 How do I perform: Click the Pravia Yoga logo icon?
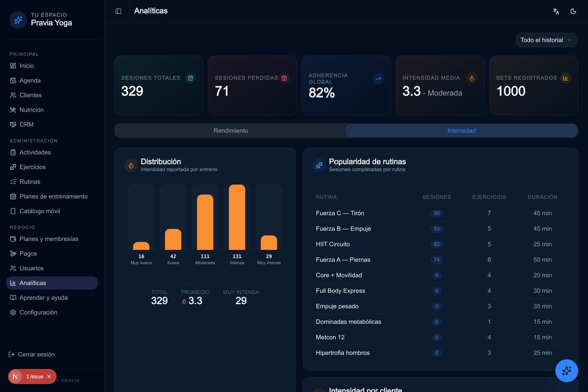[18, 20]
